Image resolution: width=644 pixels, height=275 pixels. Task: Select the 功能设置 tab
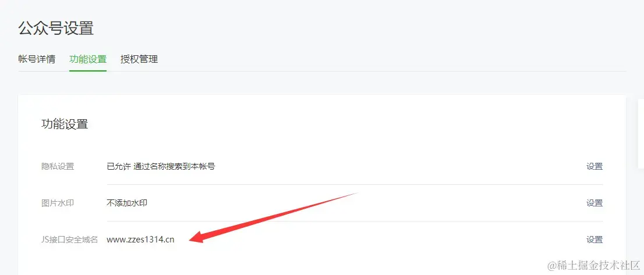(x=88, y=59)
